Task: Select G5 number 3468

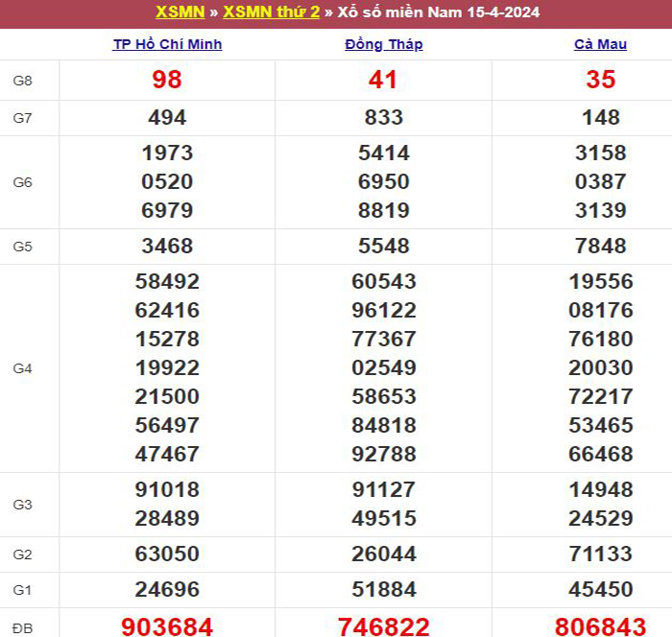Action: click(x=167, y=246)
